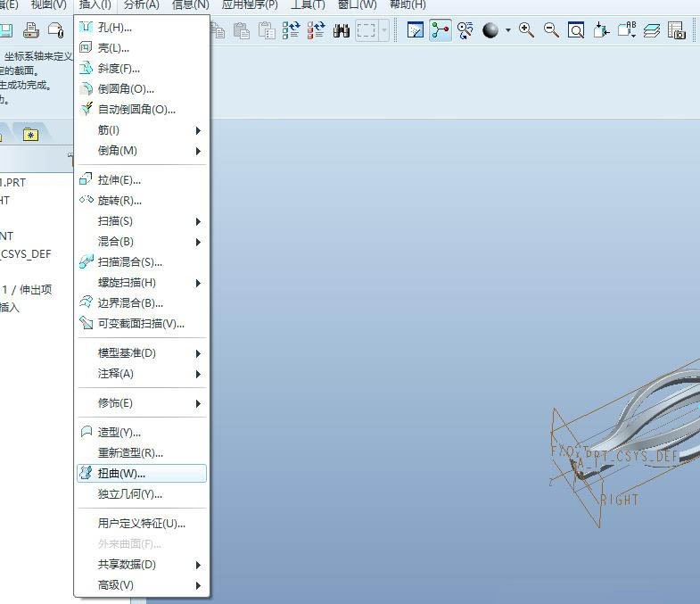Toggle the sketch orientation view button
700x604 pixels.
416,30
